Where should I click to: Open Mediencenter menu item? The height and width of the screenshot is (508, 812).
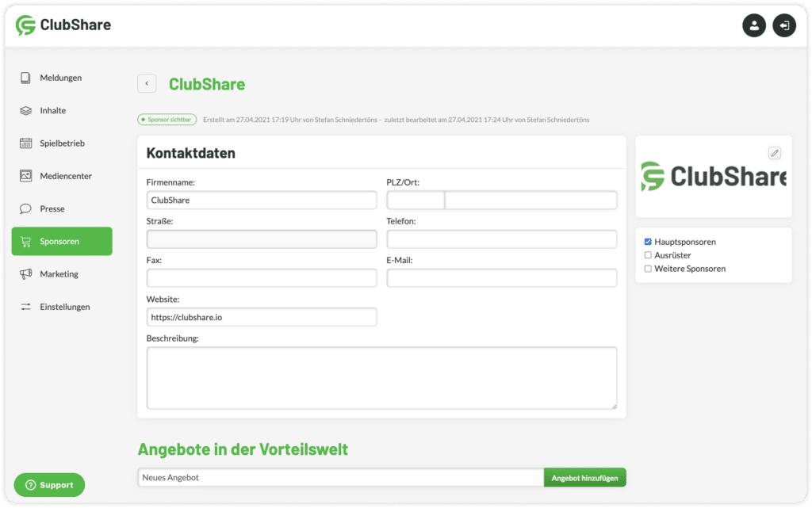(x=62, y=176)
